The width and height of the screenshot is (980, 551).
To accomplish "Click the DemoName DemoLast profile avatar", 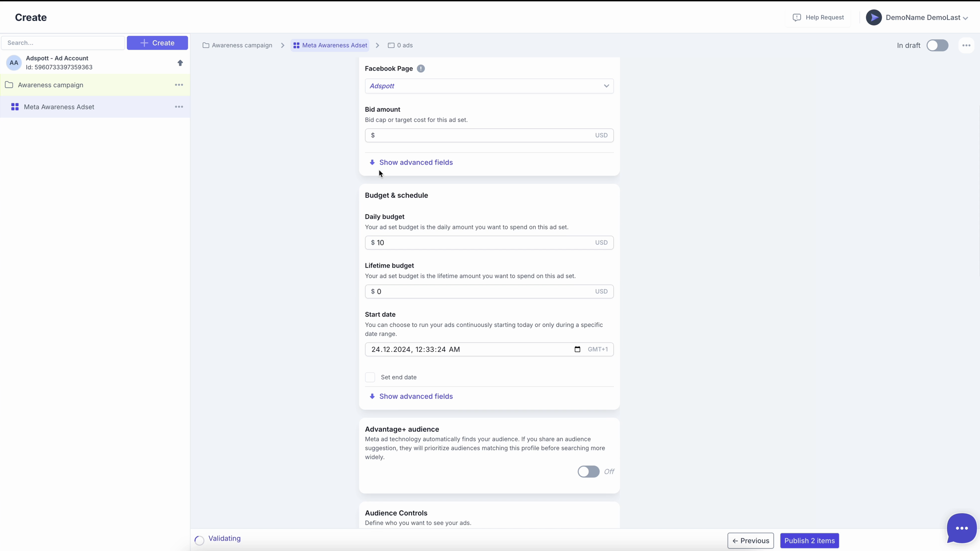I will [874, 17].
